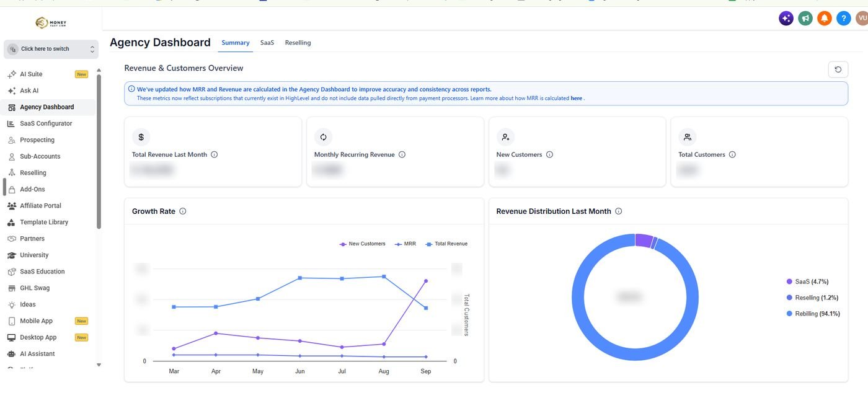Viewport: 868px width, 398px height.
Task: Click the sidebar scroll down arrow
Action: [99, 365]
